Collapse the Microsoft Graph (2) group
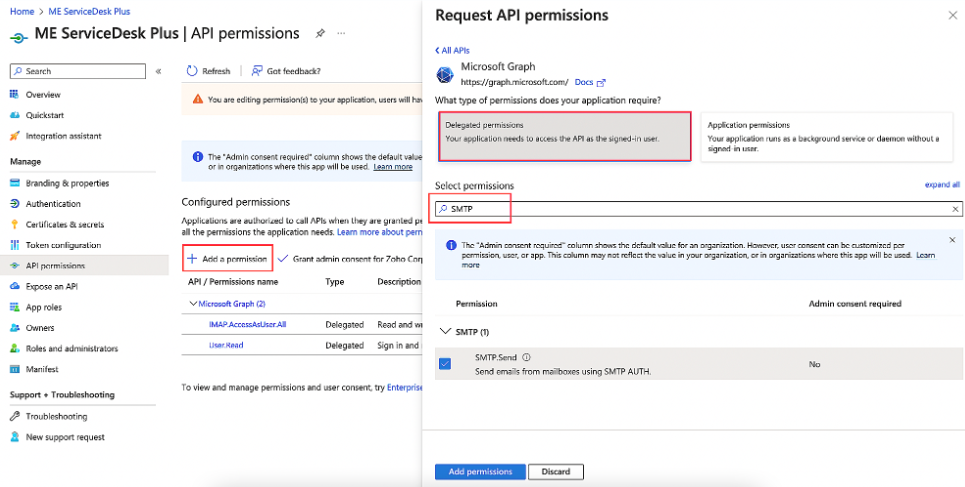This screenshot has width=965, height=487. click(x=193, y=303)
